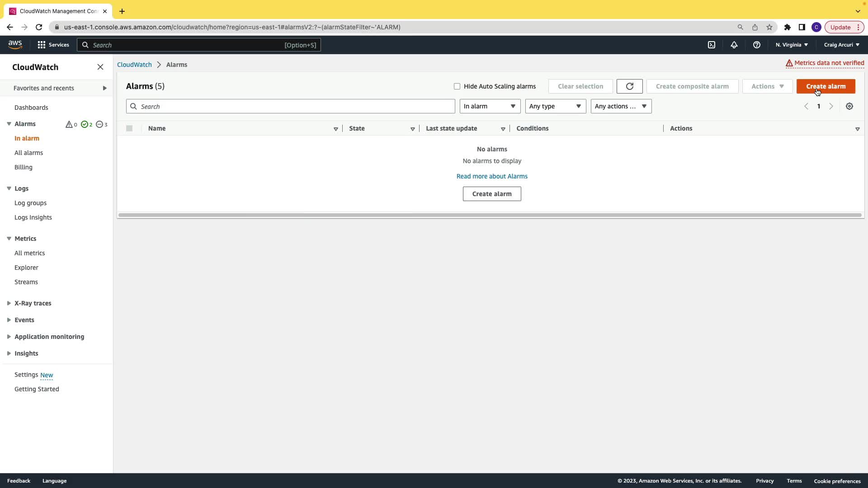This screenshot has width=868, height=488.
Task: Enable Hide Auto Scaling alarms checkbox
Action: coord(457,86)
